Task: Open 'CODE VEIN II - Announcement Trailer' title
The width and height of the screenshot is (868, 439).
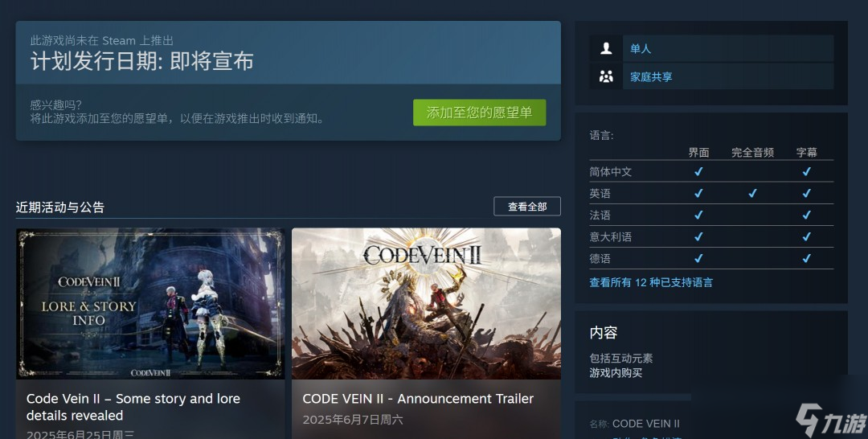Action: point(418,399)
